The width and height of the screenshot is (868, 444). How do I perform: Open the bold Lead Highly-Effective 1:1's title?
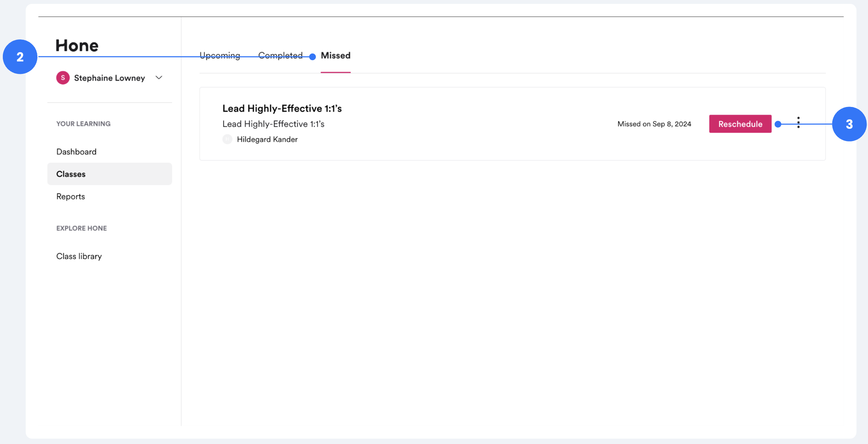282,108
